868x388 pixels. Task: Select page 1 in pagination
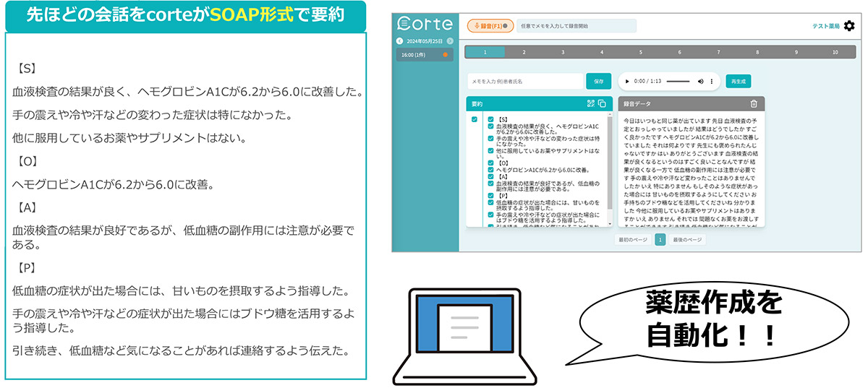pyautogui.click(x=660, y=240)
